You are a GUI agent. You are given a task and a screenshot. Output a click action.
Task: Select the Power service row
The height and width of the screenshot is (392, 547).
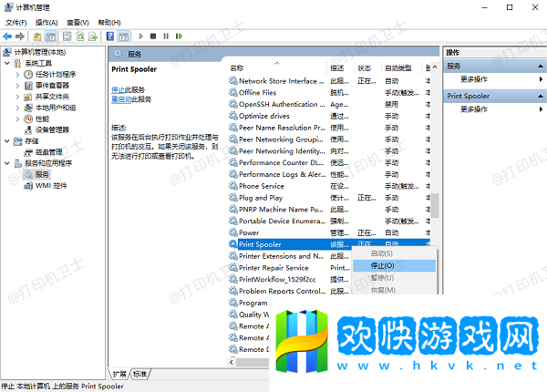(329, 232)
